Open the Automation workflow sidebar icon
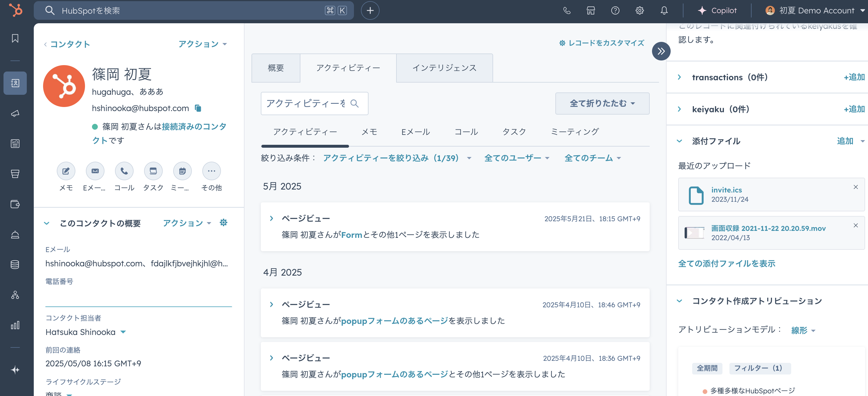Image resolution: width=868 pixels, height=396 pixels. [x=15, y=295]
